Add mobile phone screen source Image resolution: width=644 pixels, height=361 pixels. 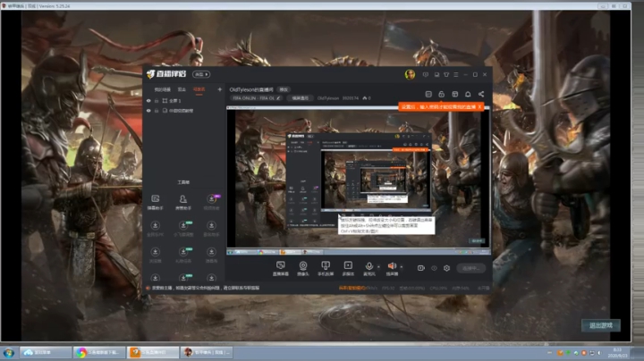pyautogui.click(x=326, y=268)
